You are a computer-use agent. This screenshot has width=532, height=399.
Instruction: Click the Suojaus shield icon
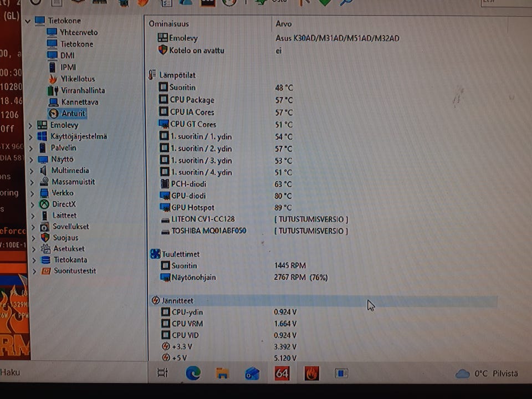coord(45,238)
